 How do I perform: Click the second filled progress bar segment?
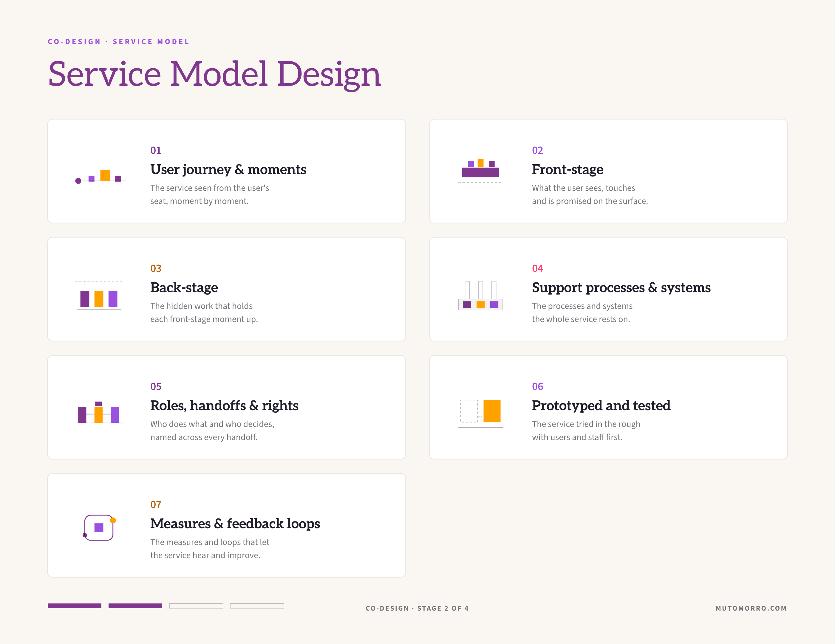click(135, 606)
